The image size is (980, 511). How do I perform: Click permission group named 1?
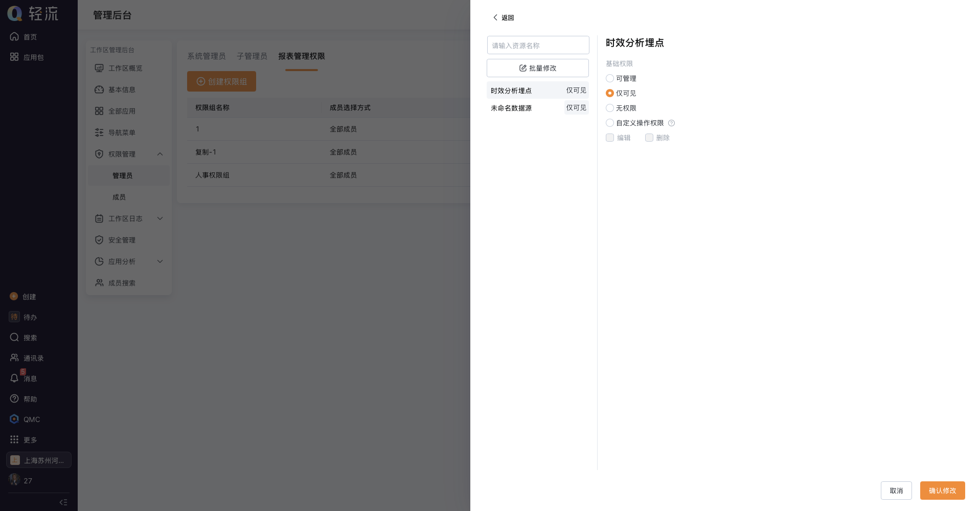(197, 129)
